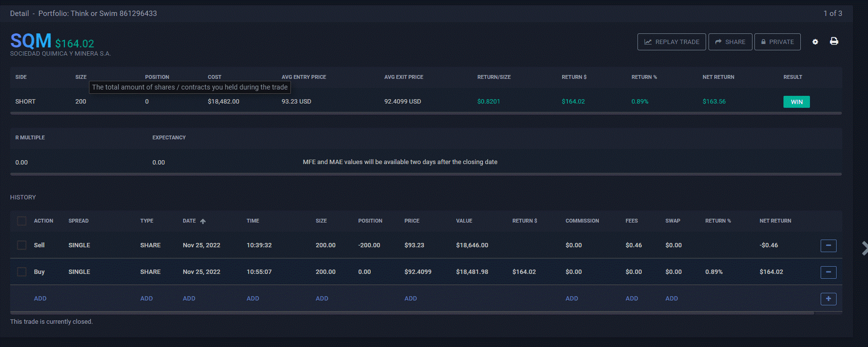The image size is (868, 347).
Task: Go to the next trade with the right chevron
Action: click(864, 248)
